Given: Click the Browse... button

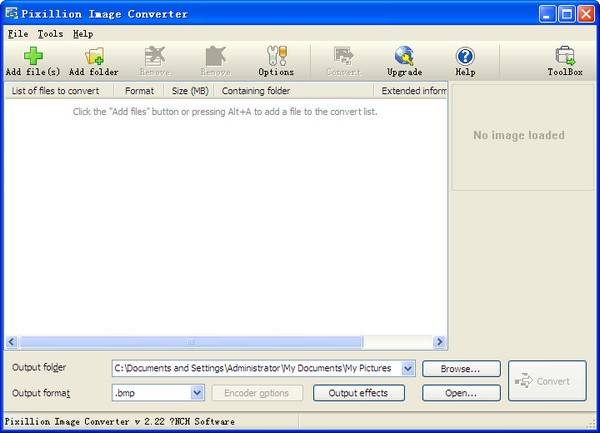Looking at the screenshot, I should (x=461, y=368).
